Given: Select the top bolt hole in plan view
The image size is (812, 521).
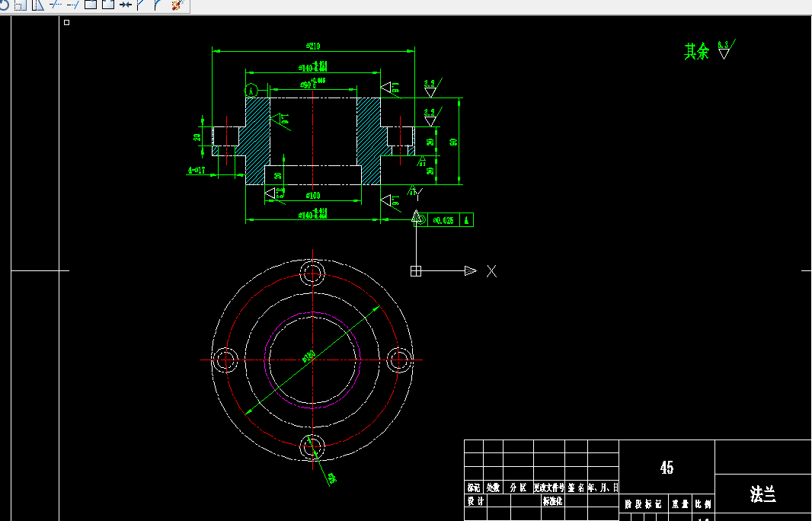Looking at the screenshot, I should 312,273.
